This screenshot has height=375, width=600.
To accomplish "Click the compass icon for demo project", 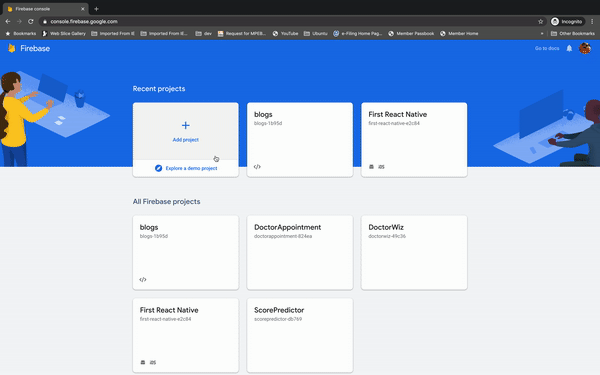I will 158,168.
